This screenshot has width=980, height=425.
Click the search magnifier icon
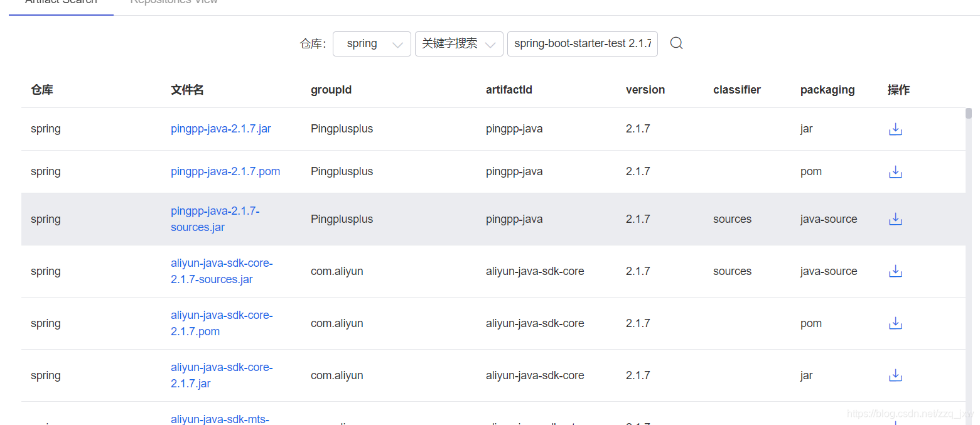click(x=676, y=43)
